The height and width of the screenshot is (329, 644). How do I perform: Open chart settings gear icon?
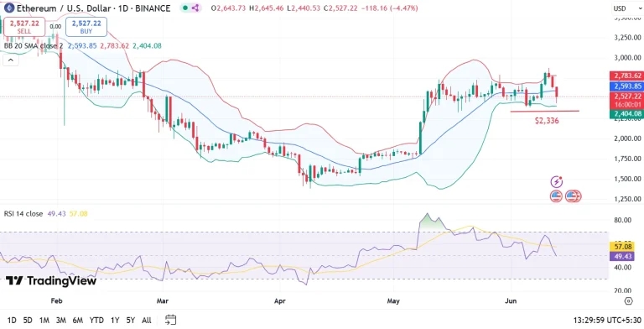pos(628,301)
